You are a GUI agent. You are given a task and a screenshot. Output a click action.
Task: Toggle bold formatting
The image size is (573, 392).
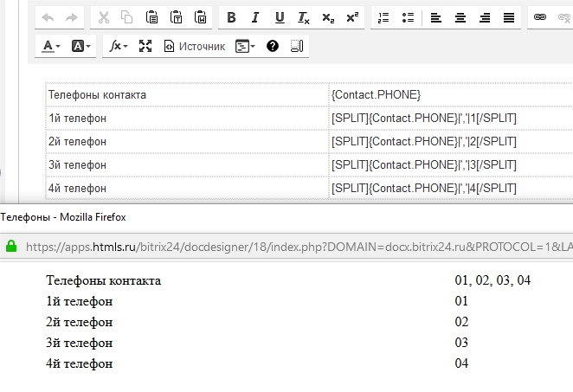coord(231,17)
